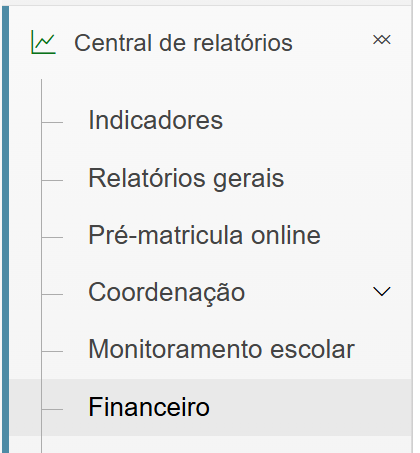Image resolution: width=420 pixels, height=453 pixels.
Task: Click the tree line next to Coordenação
Action: (52, 295)
